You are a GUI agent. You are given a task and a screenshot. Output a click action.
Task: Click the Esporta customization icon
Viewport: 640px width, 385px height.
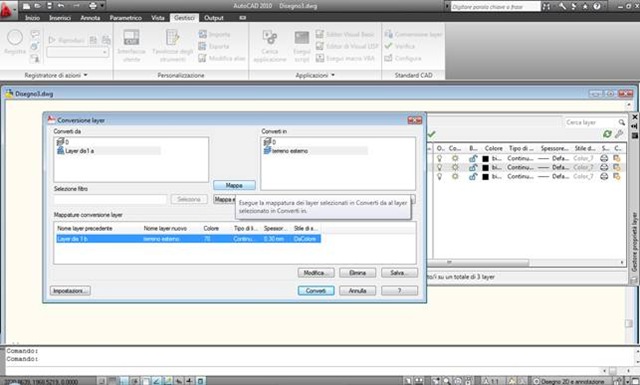[202, 46]
